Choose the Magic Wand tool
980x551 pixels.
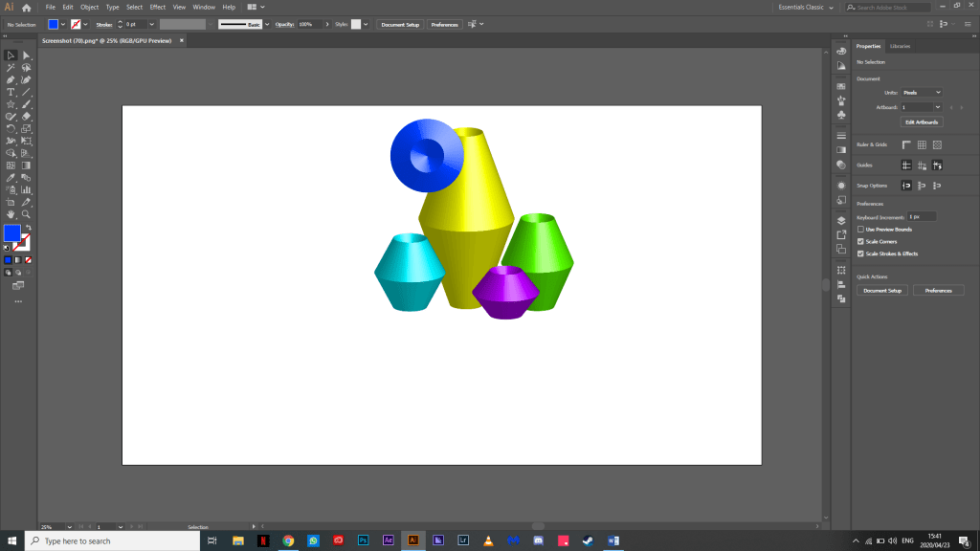[x=11, y=68]
